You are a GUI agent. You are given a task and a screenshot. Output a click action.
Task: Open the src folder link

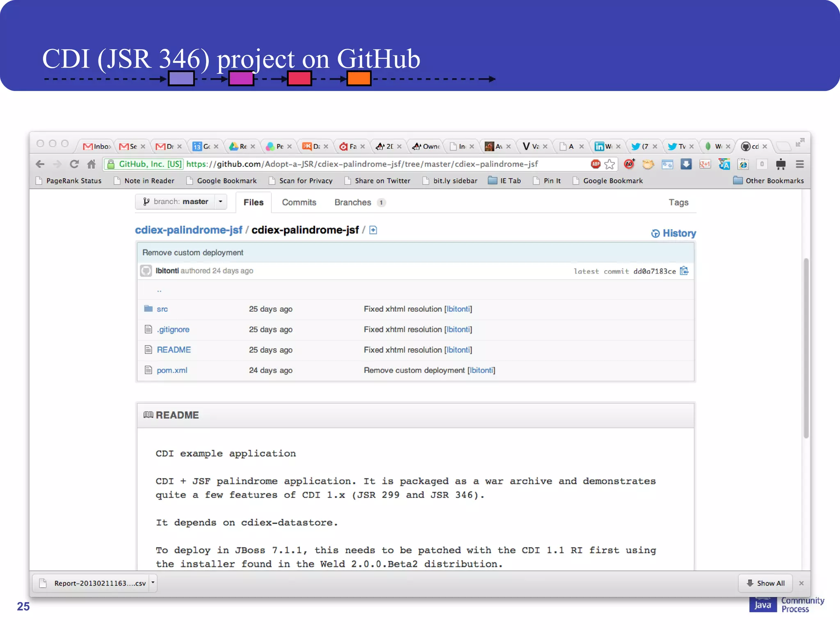coord(162,309)
